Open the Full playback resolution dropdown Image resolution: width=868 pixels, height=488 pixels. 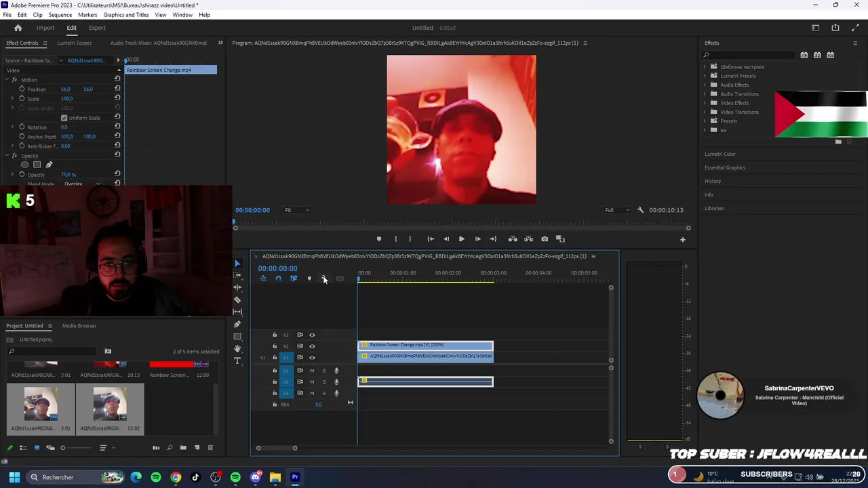(617, 210)
